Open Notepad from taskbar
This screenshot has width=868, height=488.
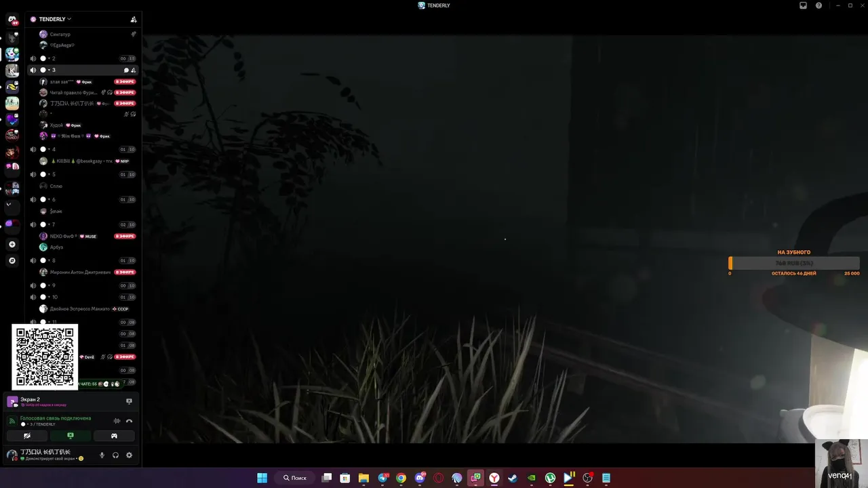(x=606, y=478)
